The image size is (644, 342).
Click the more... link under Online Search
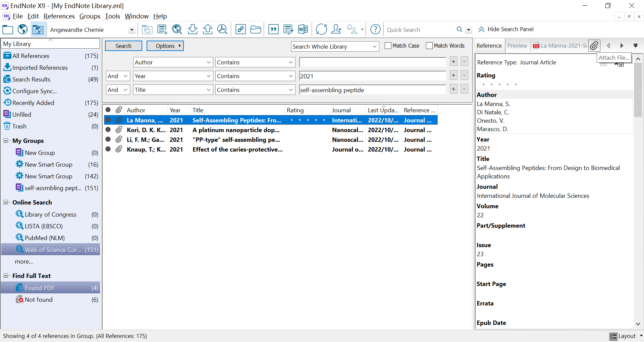point(24,262)
